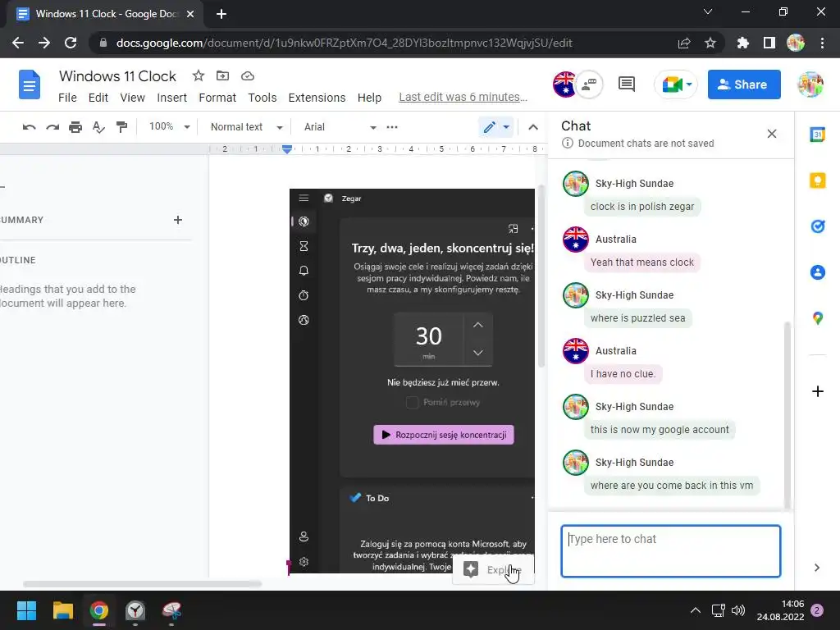This screenshot has height=630, width=840.
Task: Open the Edit menu
Action: click(98, 98)
